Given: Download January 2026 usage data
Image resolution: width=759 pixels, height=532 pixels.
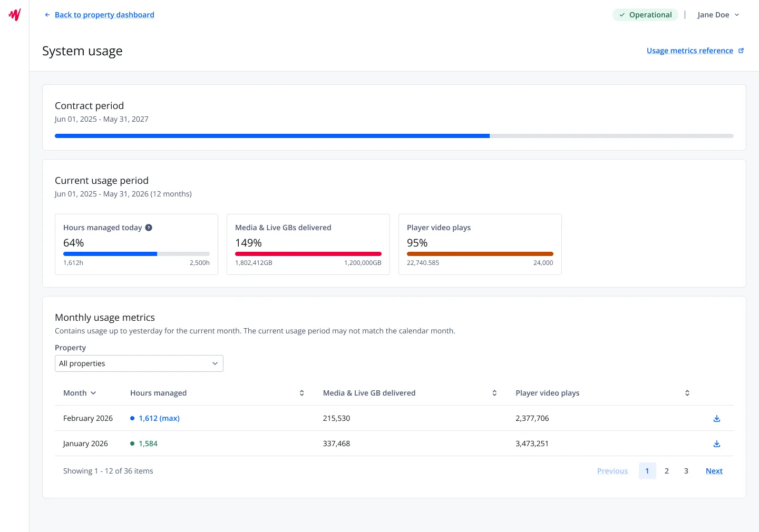Looking at the screenshot, I should (x=717, y=444).
